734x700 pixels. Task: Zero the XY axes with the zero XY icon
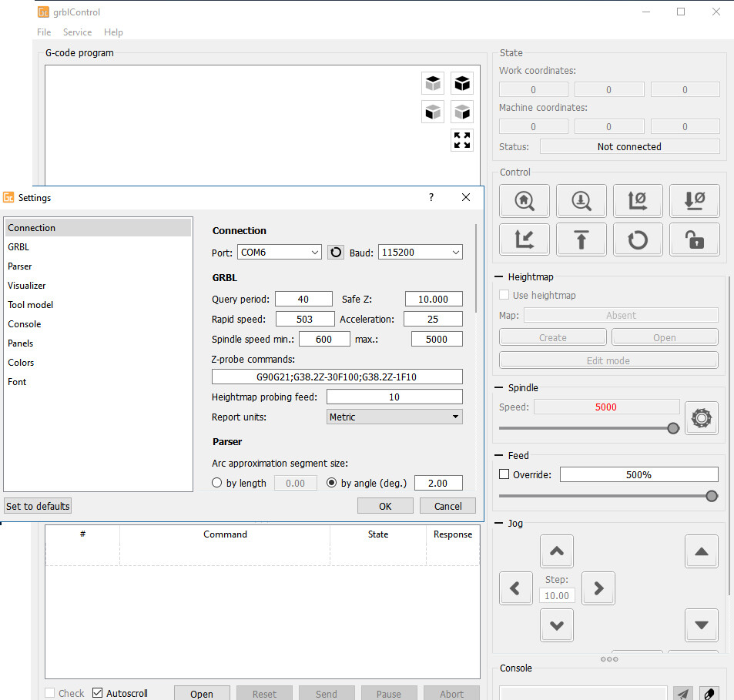click(638, 200)
